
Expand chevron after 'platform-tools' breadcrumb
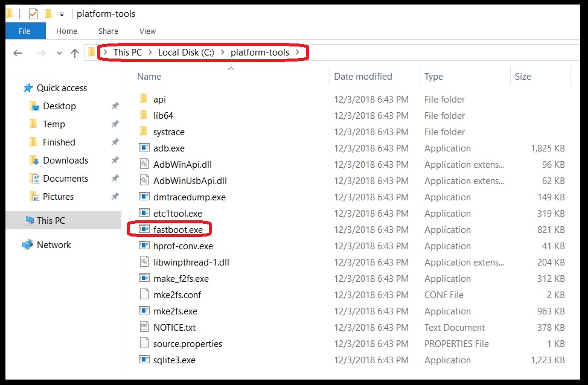click(x=298, y=52)
